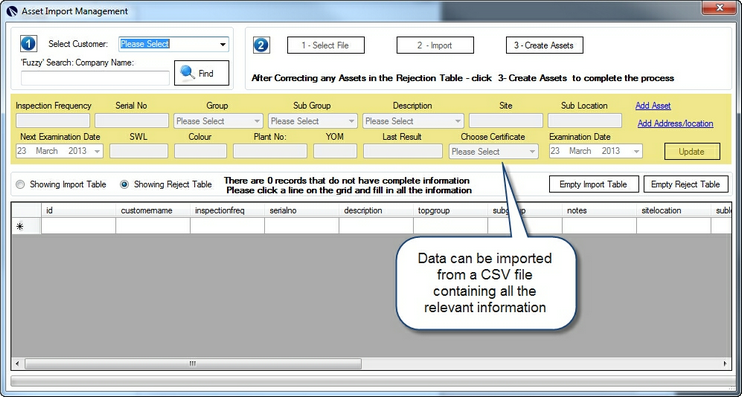Click the SWL input field
The image size is (742, 397).
(x=139, y=151)
